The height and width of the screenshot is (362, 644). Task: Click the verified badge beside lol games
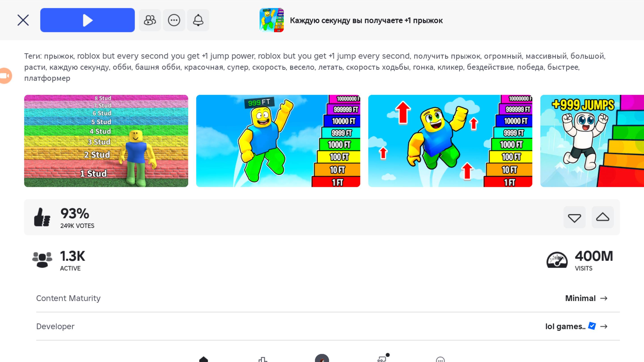tap(592, 326)
